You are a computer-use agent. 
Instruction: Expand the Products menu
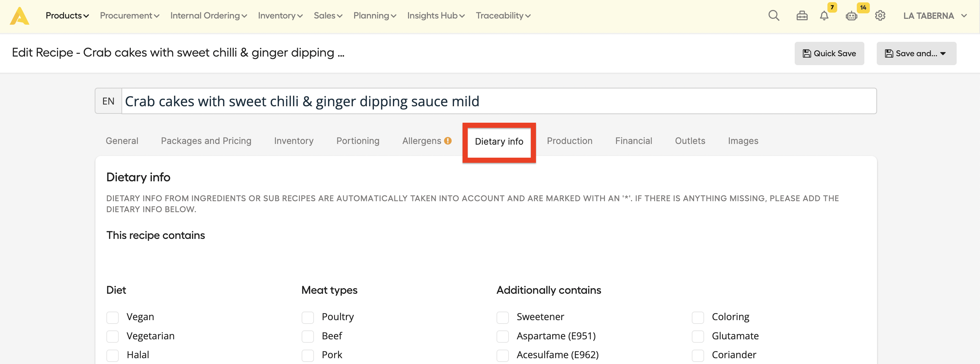click(x=67, y=15)
